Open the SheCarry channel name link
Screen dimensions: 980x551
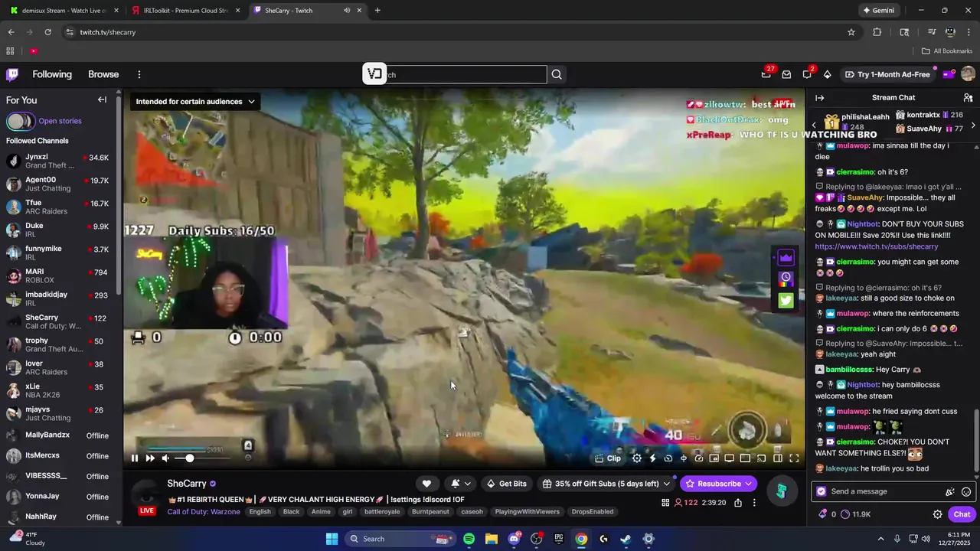tap(187, 484)
